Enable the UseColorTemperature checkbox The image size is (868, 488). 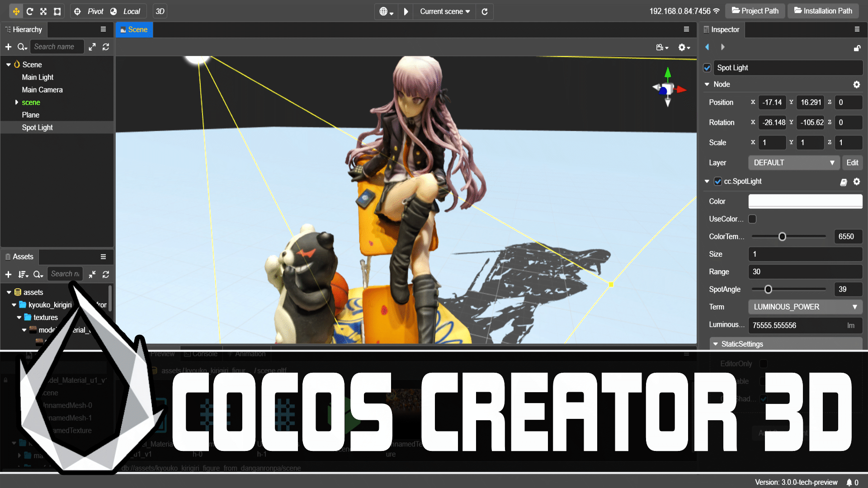752,219
